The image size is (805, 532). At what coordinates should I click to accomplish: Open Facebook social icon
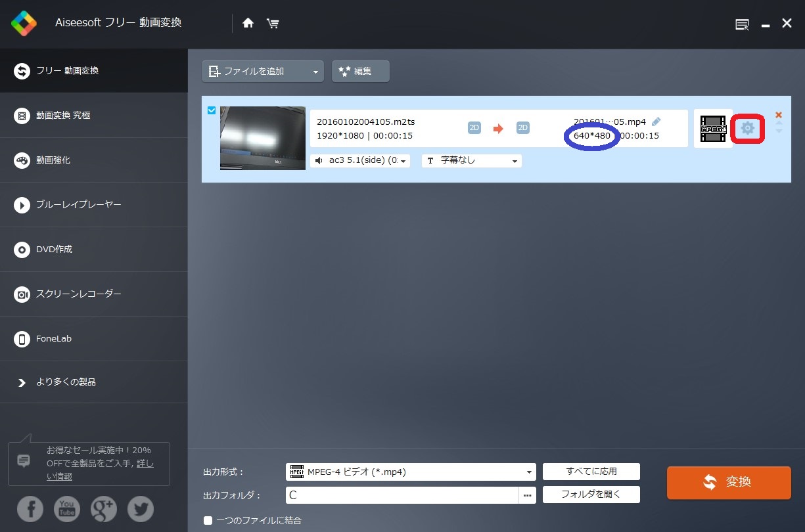point(30,509)
